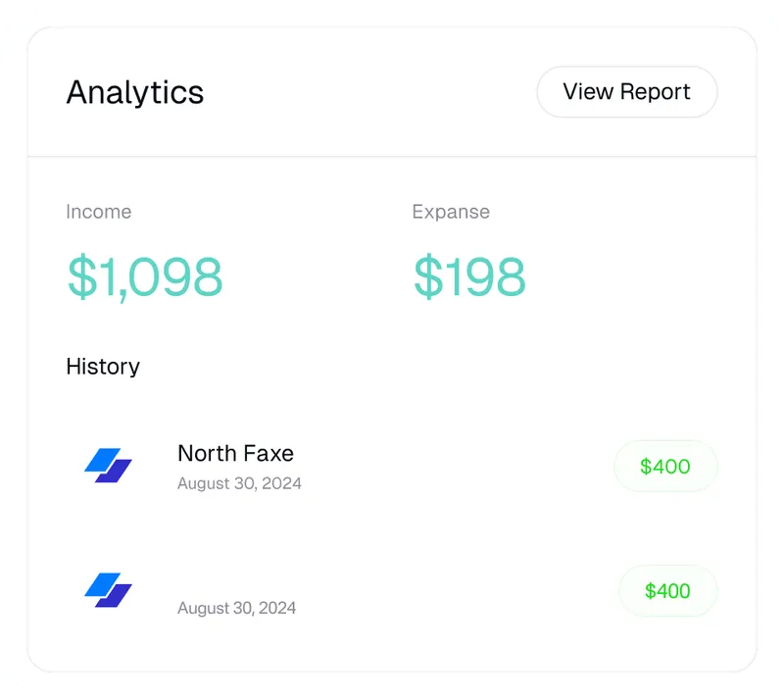Screen dimensions: 784x699
Task: Click the dollar sign in the $198 amount
Action: (x=428, y=276)
